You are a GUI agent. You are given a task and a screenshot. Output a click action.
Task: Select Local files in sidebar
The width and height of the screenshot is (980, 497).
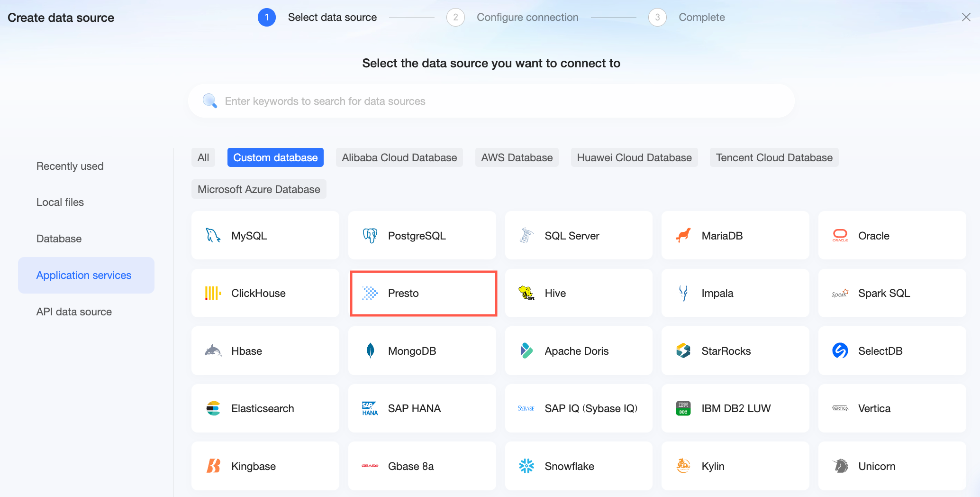[60, 202]
